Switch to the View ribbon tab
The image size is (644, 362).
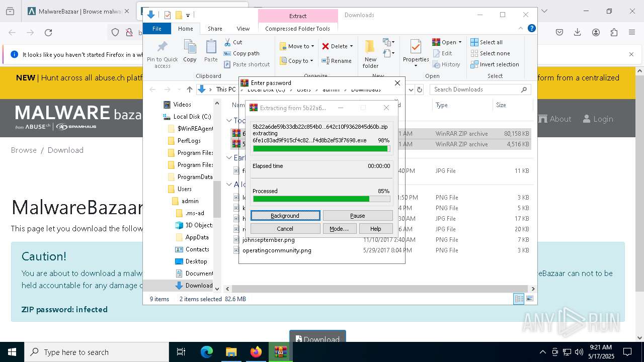pyautogui.click(x=243, y=29)
